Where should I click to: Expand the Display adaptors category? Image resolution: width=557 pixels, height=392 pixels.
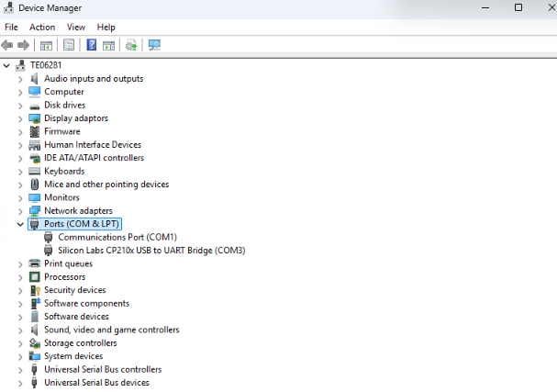[x=20, y=118]
